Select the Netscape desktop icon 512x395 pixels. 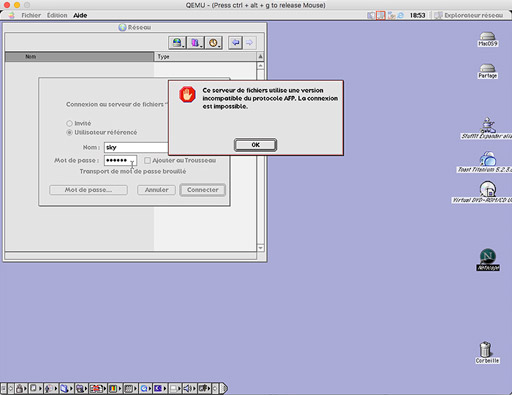point(488,259)
